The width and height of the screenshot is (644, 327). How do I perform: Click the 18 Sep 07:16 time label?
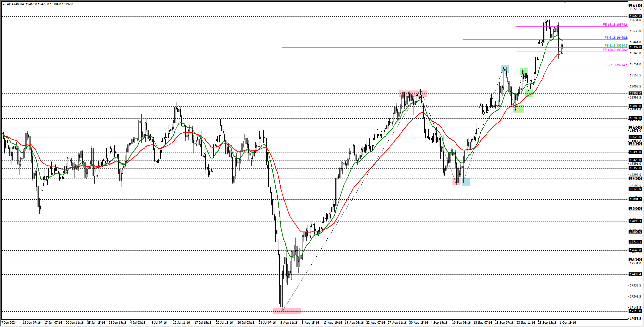pyautogui.click(x=504, y=323)
